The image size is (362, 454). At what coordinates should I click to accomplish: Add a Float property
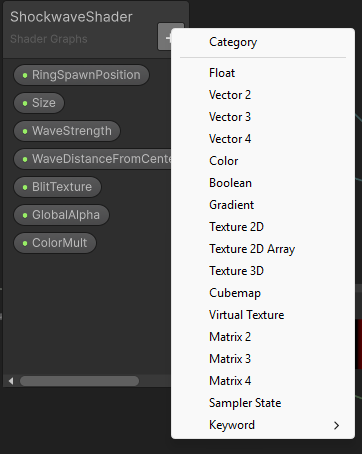(263, 73)
